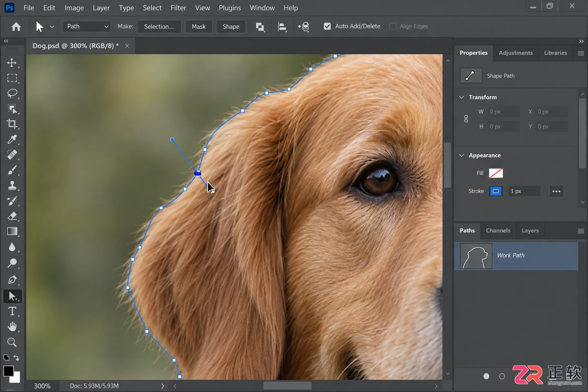Click fill path with foreground color circle
Image resolution: width=588 pixels, height=392 pixels.
(486, 376)
